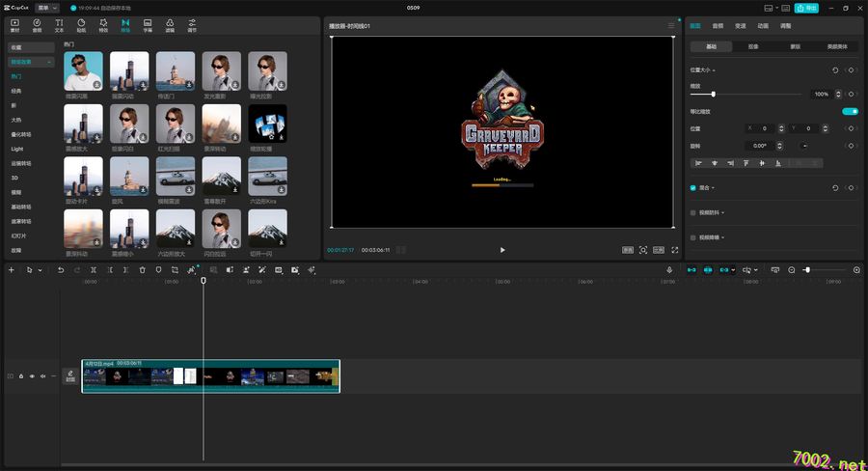This screenshot has width=868, height=471.
Task: Collapse the position and size section
Action: point(715,70)
